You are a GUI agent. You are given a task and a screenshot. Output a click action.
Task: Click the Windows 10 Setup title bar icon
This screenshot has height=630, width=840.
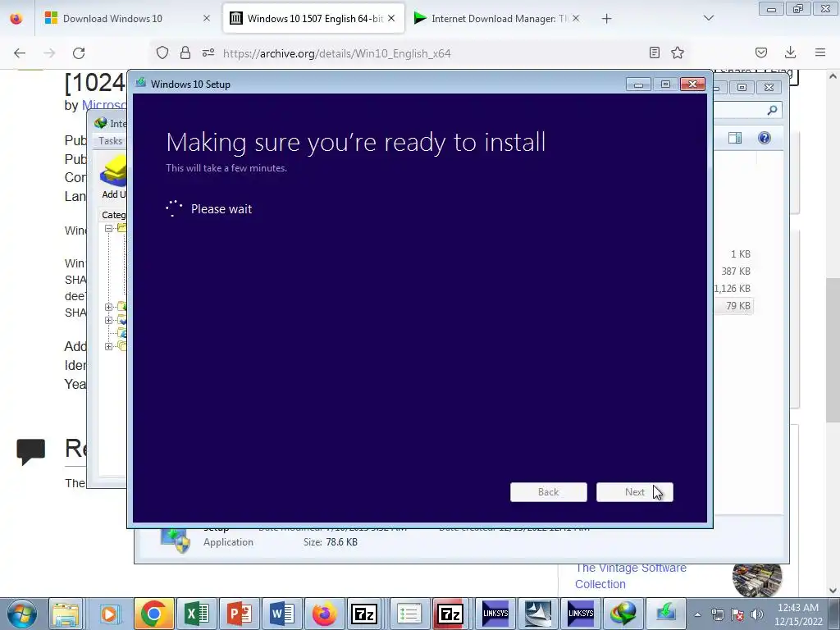point(141,84)
